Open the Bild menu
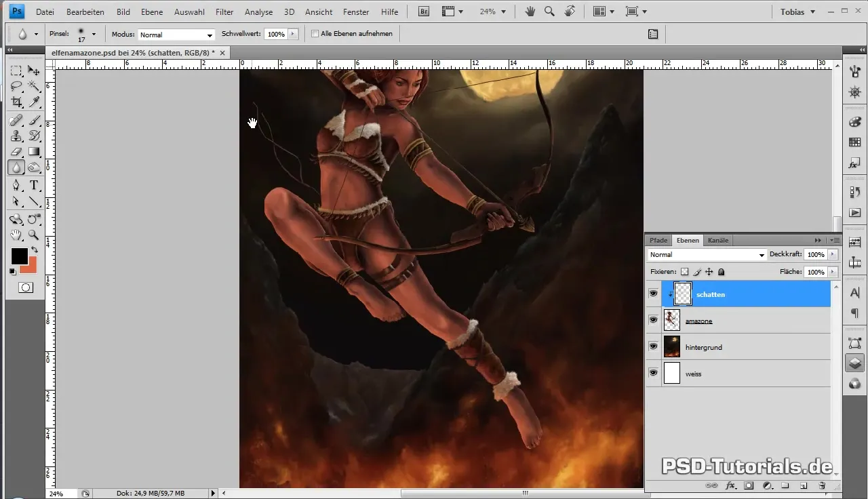 pyautogui.click(x=123, y=12)
